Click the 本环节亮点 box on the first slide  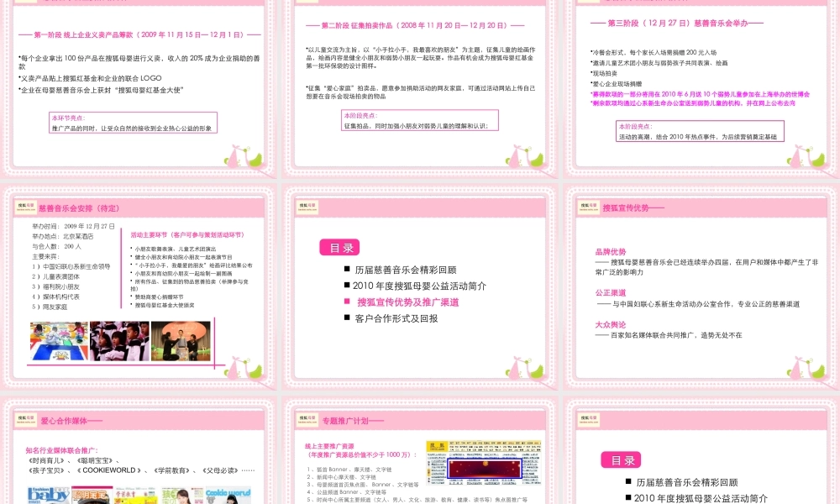point(133,123)
